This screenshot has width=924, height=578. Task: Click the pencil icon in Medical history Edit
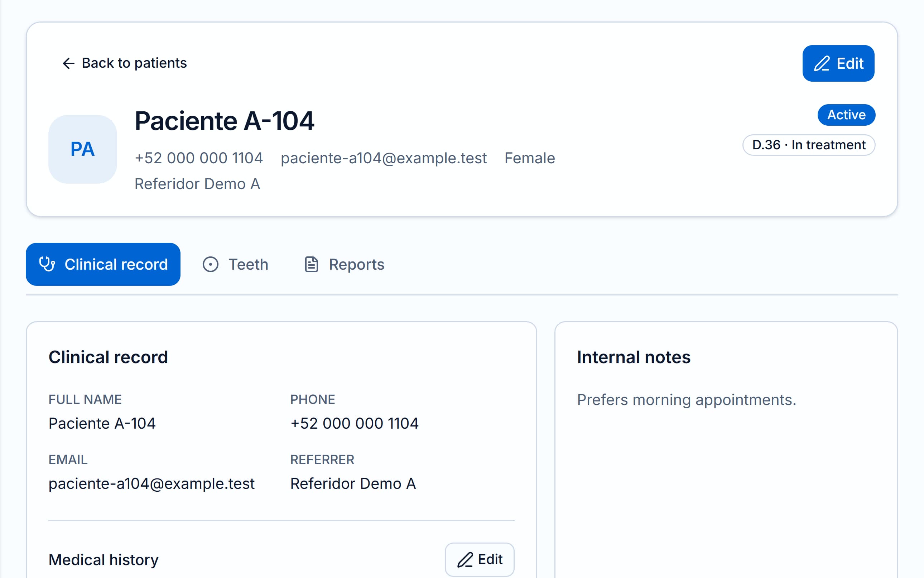[465, 560]
